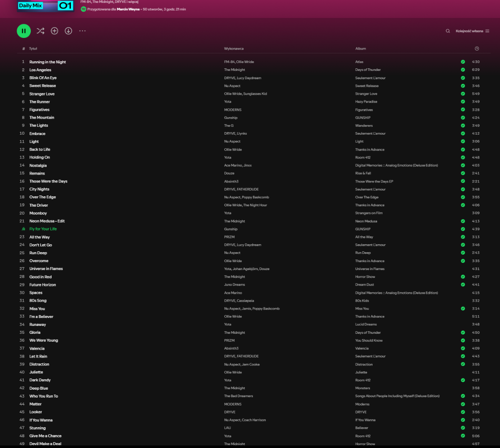Screen dimensions: 500x448
Task: Open album Monsters for Deep Blue
Action: pyautogui.click(x=362, y=388)
